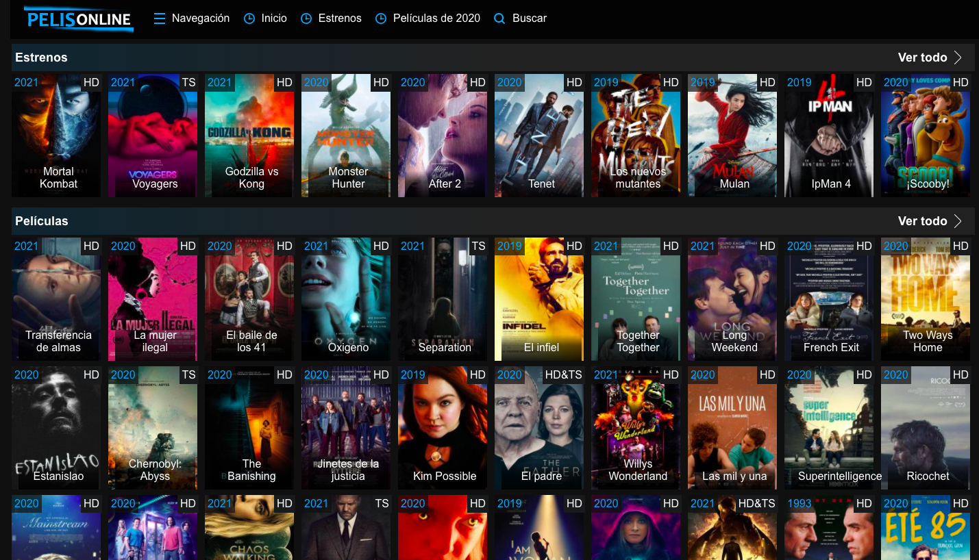Open the Separation movie poster
979x560 pixels.
443,299
